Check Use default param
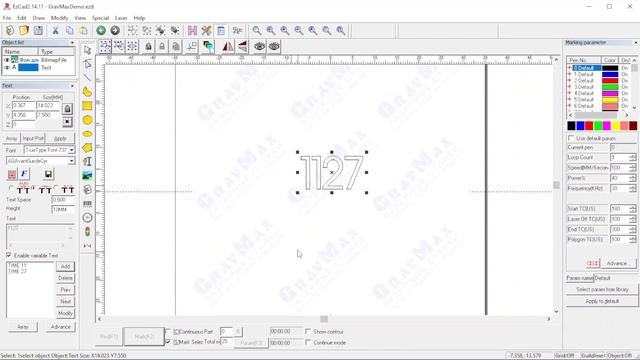This screenshot has height=360, width=640. 571,138
